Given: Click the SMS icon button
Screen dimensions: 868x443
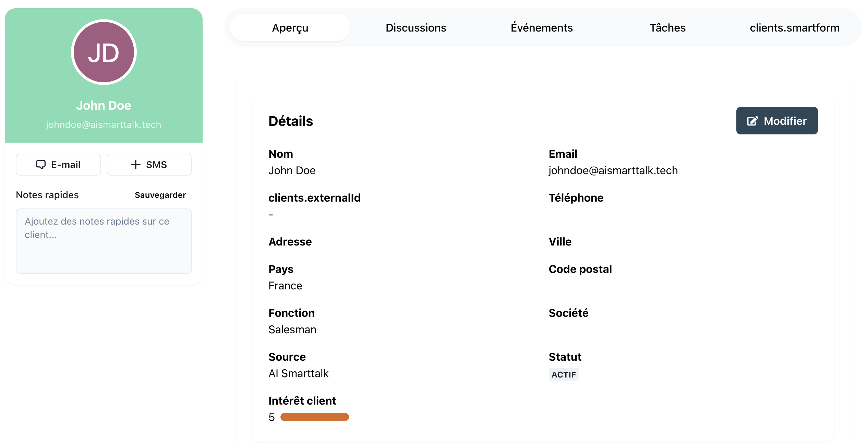Looking at the screenshot, I should [x=149, y=165].
